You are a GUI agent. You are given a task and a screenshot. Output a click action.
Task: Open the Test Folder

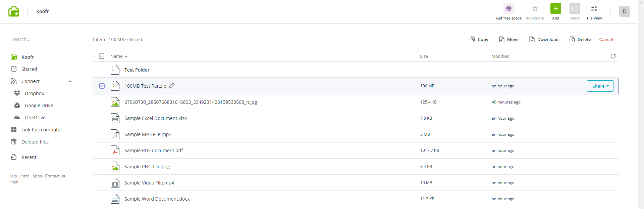click(x=137, y=70)
